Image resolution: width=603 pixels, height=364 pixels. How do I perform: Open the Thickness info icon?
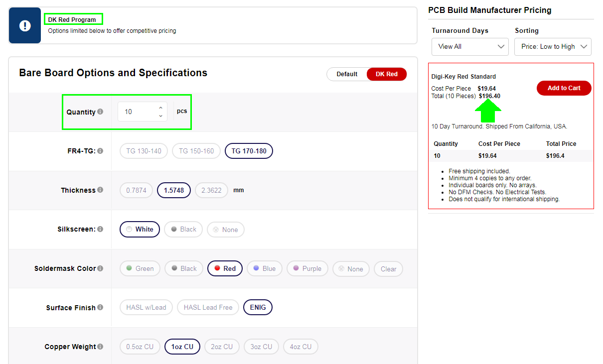[x=100, y=190]
